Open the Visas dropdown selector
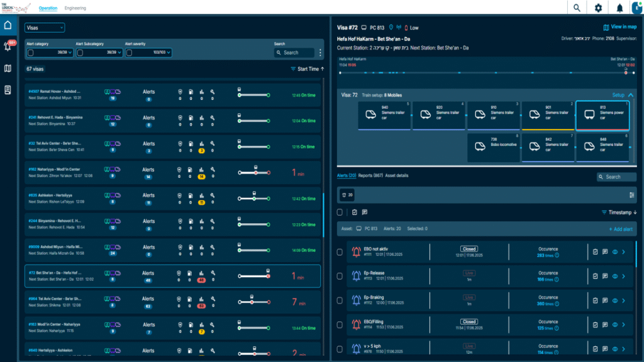Screen dimensions: 644x362 click(45, 28)
